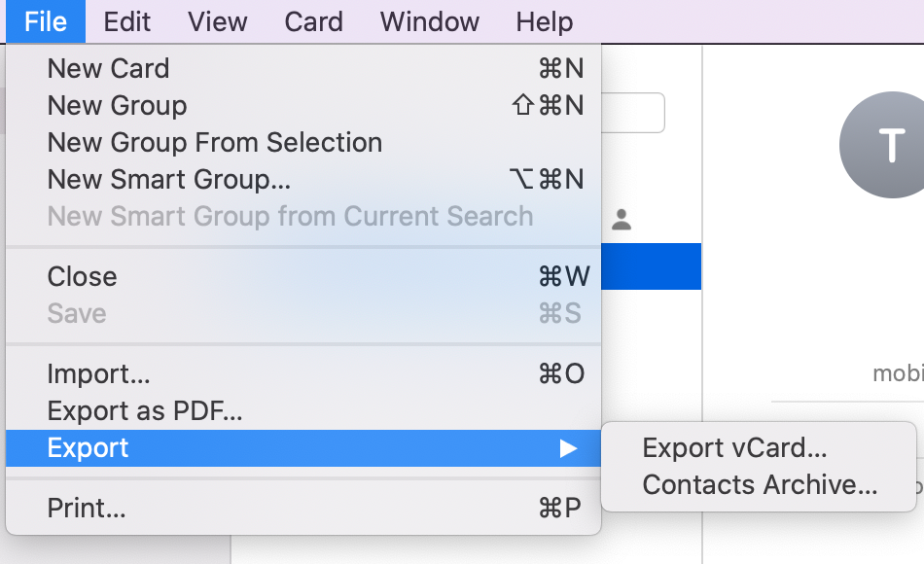Open the Window menu
Screen dimensions: 924x564
[430, 21]
